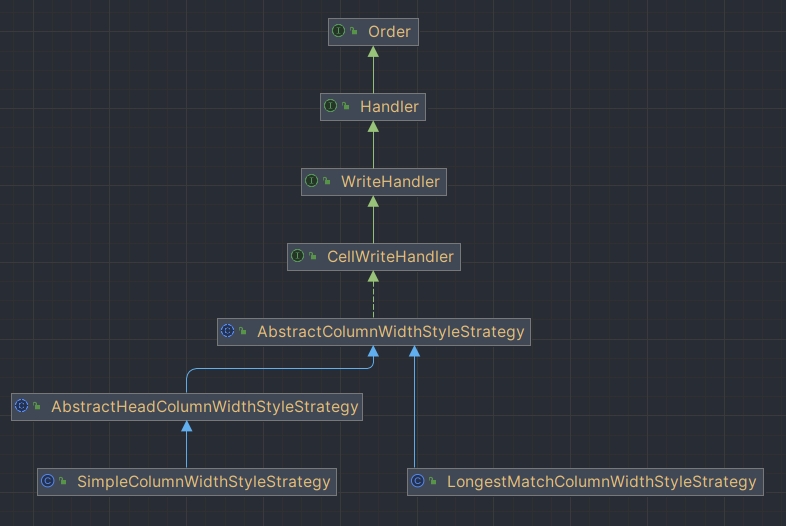
Task: Click the public visibility icon on WriteHandler
Action: click(x=327, y=182)
